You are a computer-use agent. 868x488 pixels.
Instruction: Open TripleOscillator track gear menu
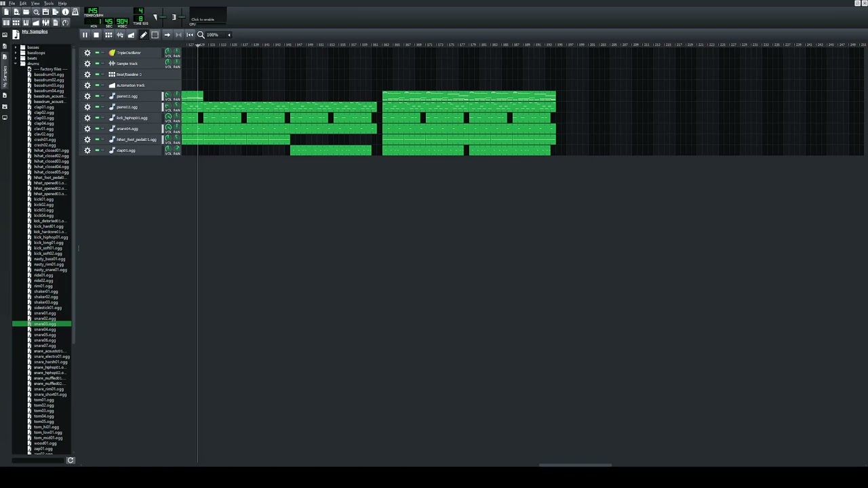click(87, 53)
